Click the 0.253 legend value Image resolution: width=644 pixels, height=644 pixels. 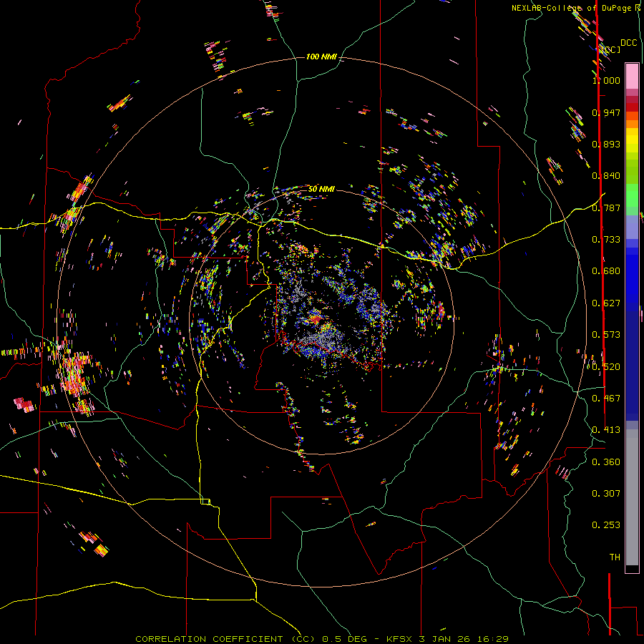click(606, 525)
